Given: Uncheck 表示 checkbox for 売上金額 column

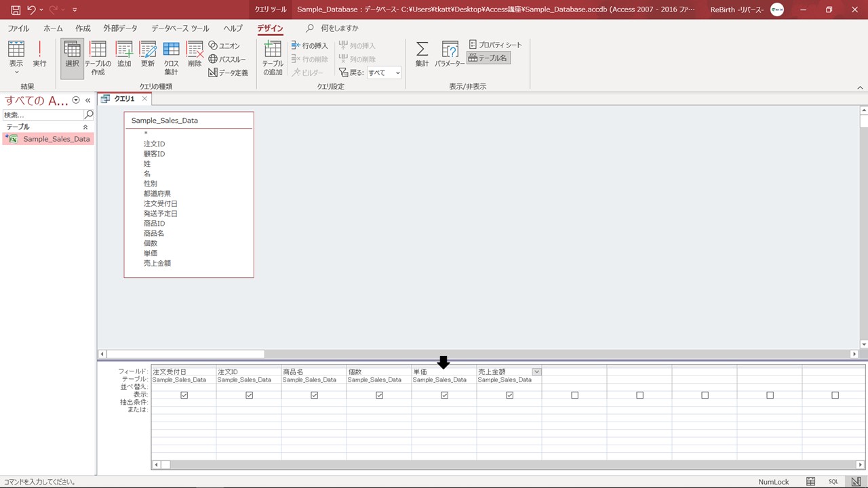Looking at the screenshot, I should click(509, 395).
